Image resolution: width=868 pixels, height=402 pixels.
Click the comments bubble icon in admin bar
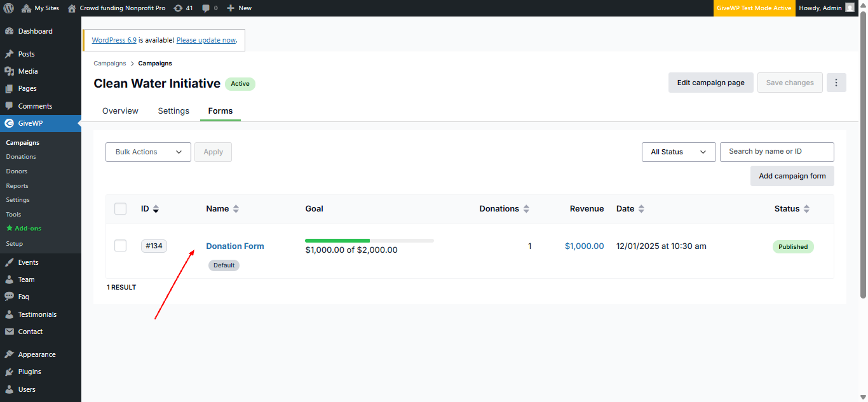pyautogui.click(x=206, y=8)
